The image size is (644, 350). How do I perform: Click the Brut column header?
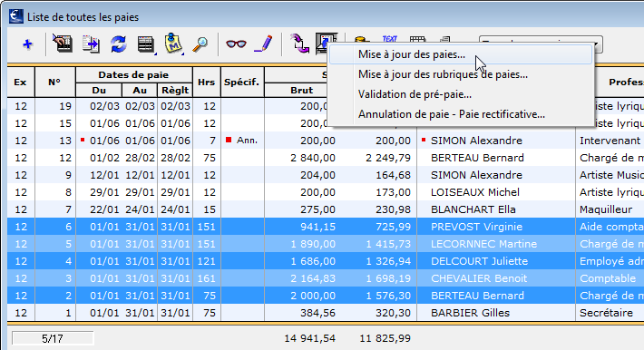tap(302, 91)
